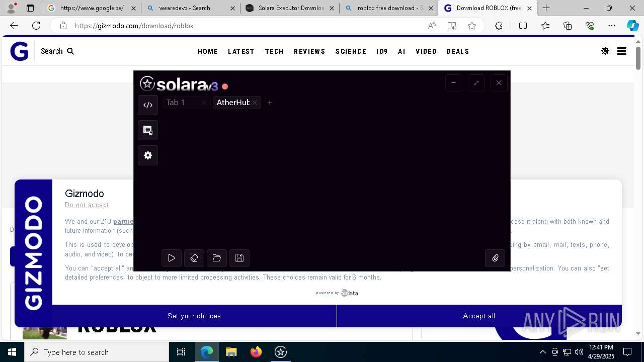
Task: Open Gizmodo Search
Action: [57, 51]
